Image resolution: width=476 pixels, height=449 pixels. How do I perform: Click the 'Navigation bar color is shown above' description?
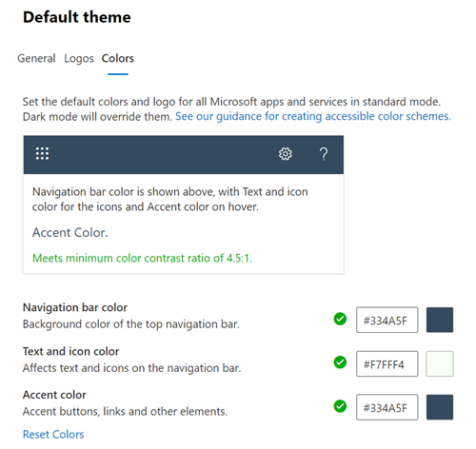coord(170,199)
